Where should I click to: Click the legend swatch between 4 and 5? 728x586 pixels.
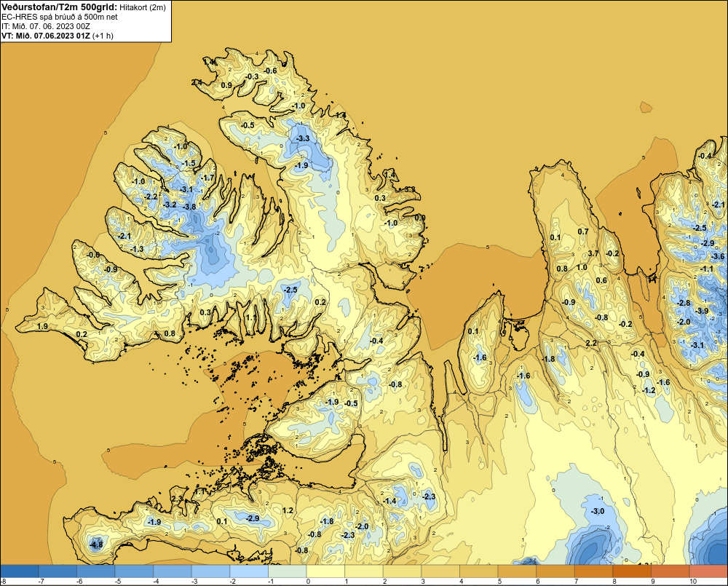pos(479,571)
